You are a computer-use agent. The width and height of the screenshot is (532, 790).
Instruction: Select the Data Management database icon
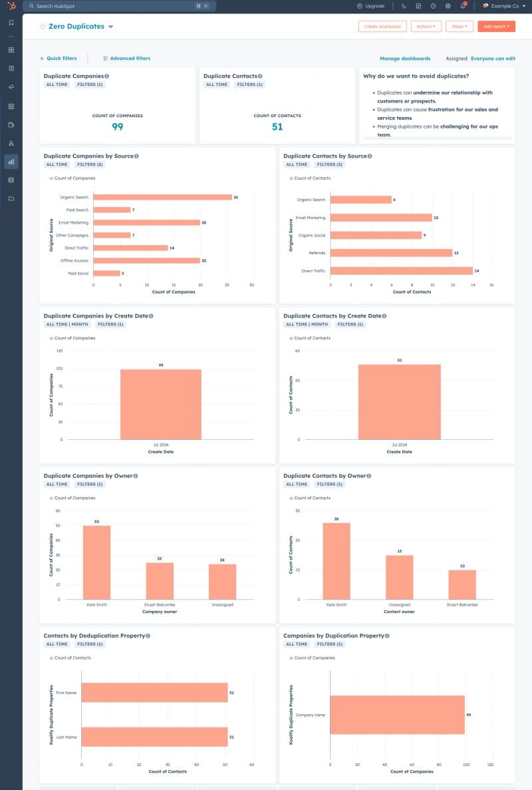10,180
